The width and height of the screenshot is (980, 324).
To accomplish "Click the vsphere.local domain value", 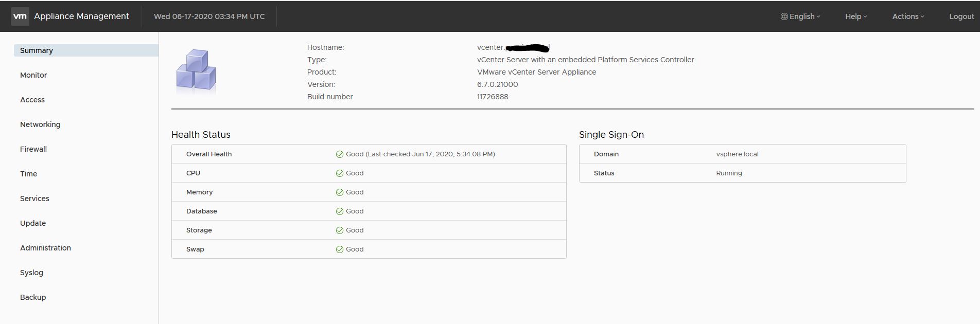I will 738,154.
